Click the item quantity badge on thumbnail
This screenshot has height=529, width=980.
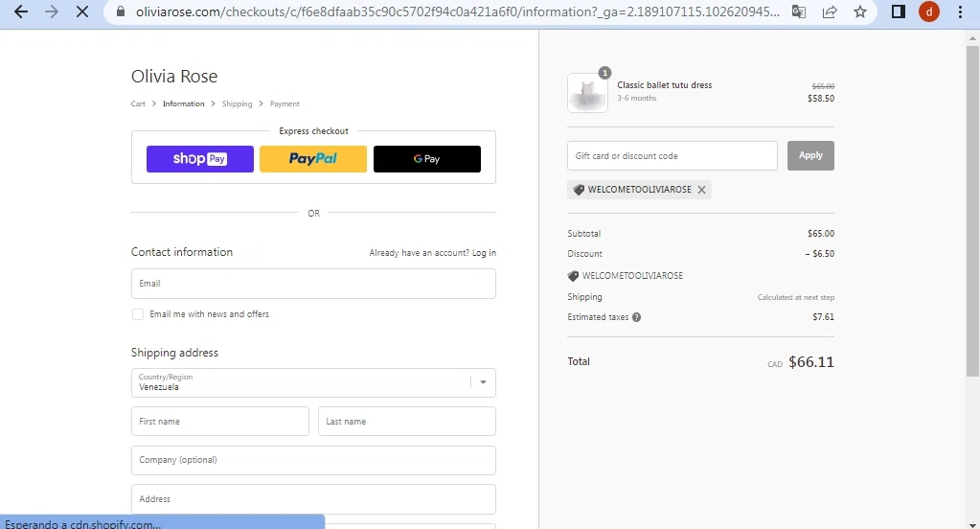(604, 73)
